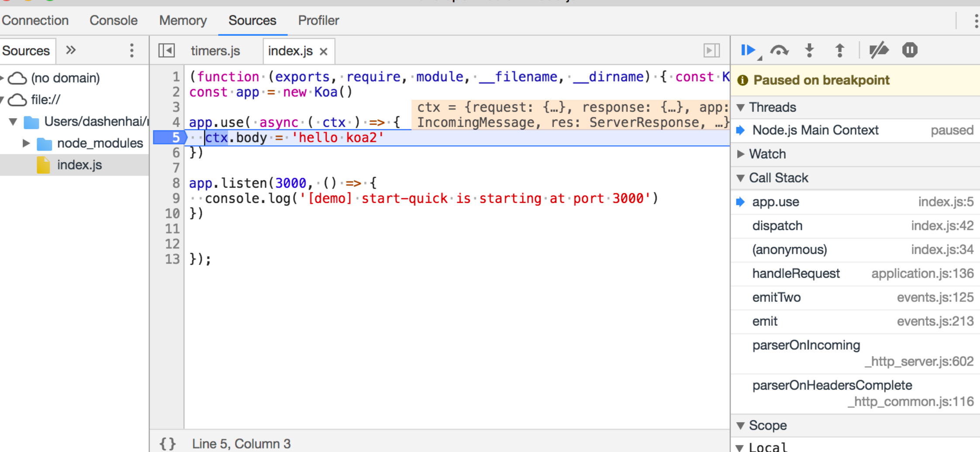This screenshot has height=452, width=980.
Task: Toggle the breakpoint on line 5
Action: [x=170, y=138]
